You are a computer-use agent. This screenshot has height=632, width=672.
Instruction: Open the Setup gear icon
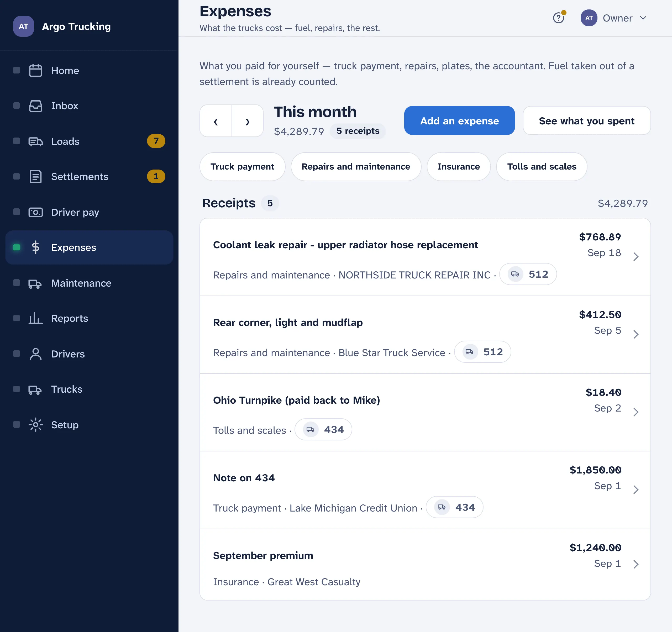[35, 425]
